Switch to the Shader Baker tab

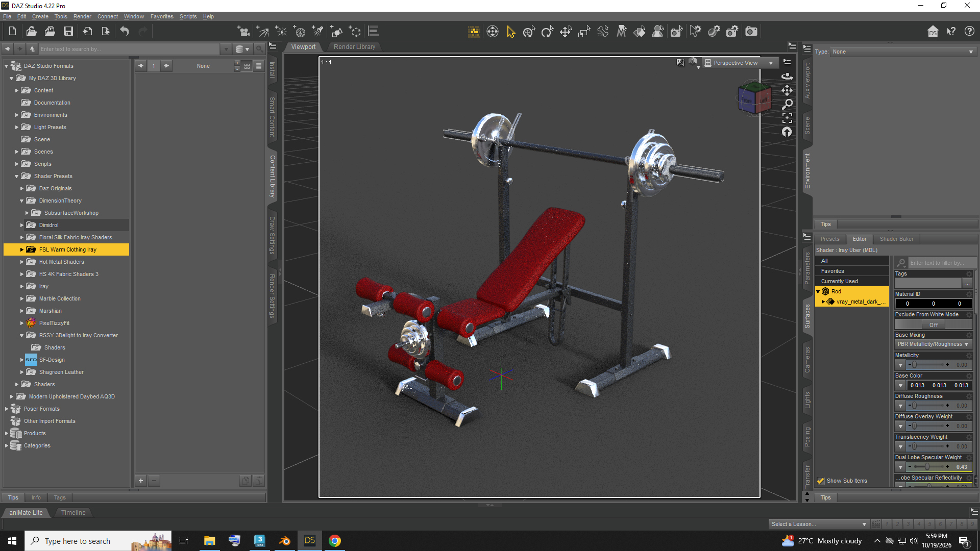[x=896, y=239]
